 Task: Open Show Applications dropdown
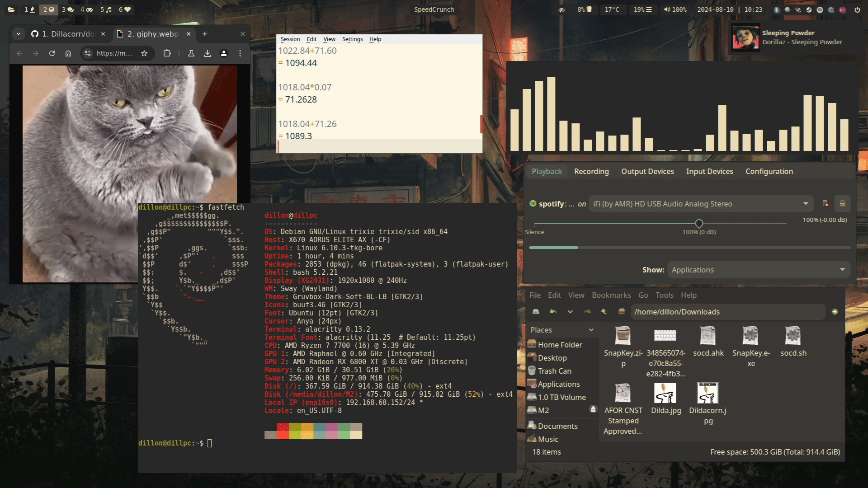tap(758, 270)
